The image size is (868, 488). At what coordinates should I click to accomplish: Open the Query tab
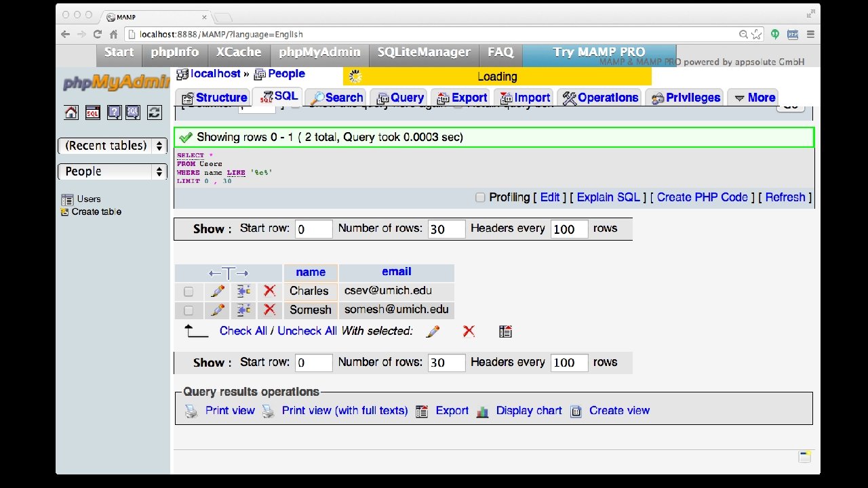[x=400, y=98]
